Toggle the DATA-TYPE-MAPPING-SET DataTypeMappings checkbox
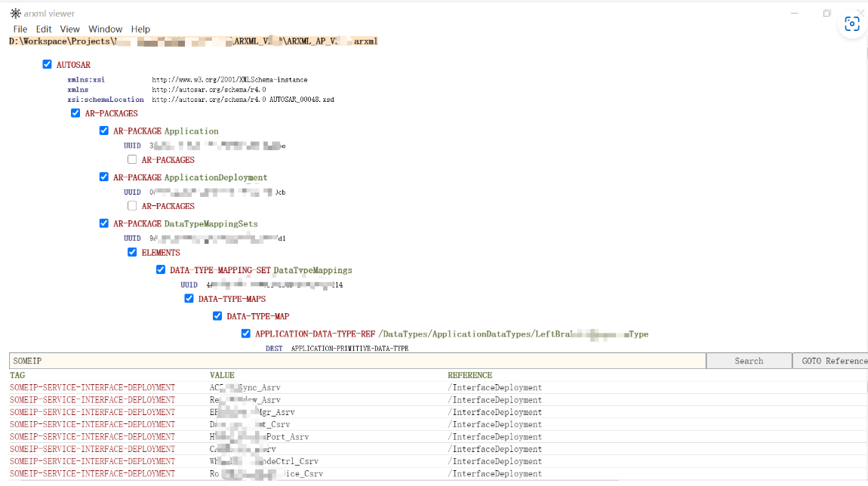This screenshot has height=486, width=868. [161, 269]
